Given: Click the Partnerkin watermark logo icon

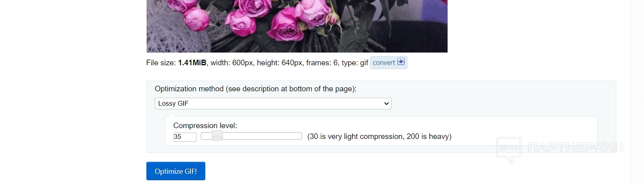Looking at the screenshot, I should click(508, 149).
